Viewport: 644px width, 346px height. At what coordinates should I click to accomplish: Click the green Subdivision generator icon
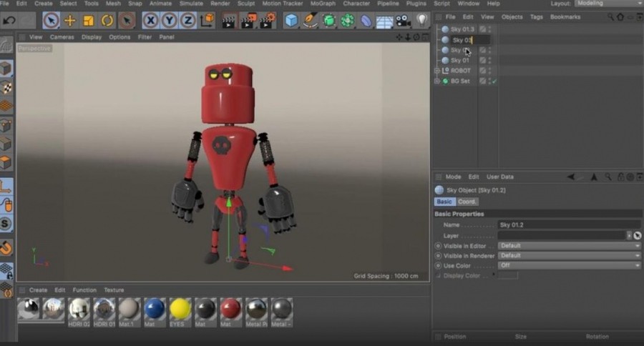[x=328, y=21]
